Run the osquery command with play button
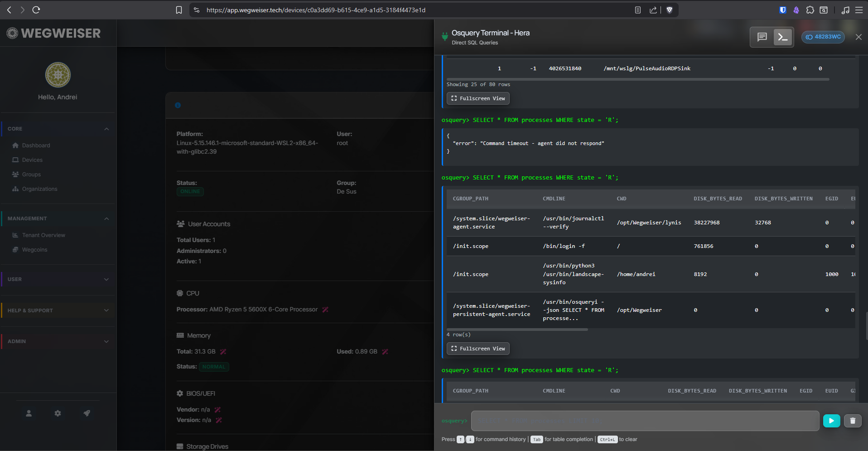 831,421
